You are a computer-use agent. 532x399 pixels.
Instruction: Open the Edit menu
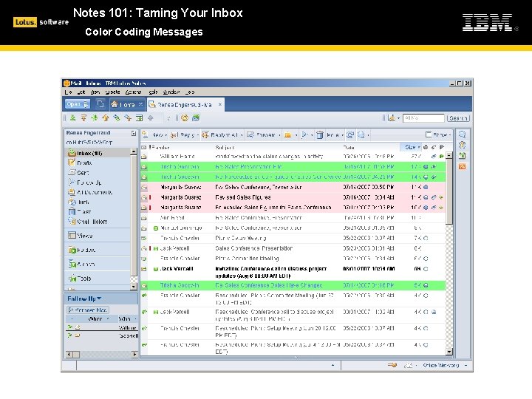[x=81, y=92]
